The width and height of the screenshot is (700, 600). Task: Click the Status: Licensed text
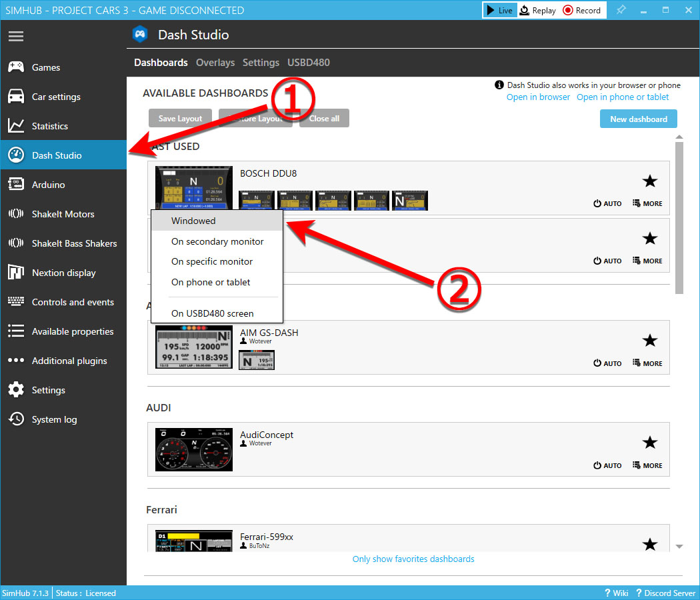(86, 593)
